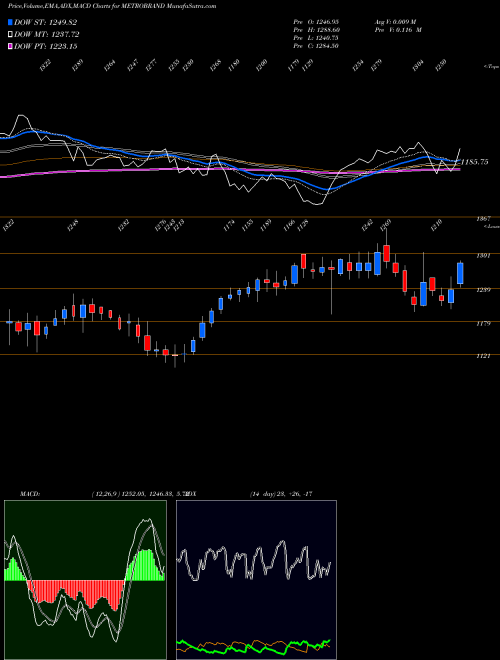Click the '<Tops' label at right edge
The height and width of the screenshot is (660, 500).
click(x=492, y=67)
